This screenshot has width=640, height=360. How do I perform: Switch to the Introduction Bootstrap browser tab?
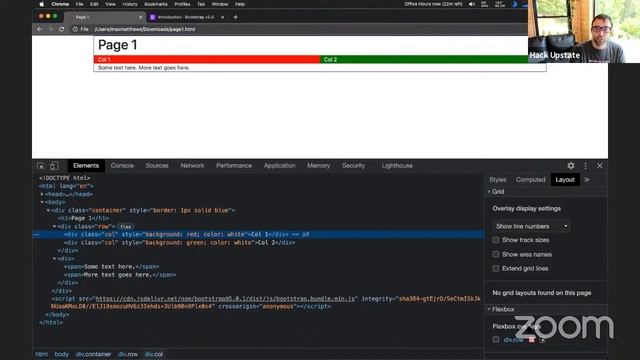coord(186,17)
